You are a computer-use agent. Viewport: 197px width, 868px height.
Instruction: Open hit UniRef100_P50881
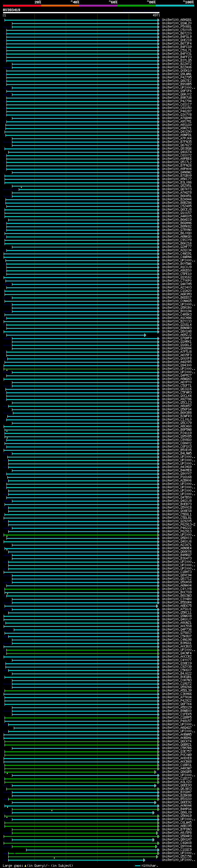click(176, 26)
